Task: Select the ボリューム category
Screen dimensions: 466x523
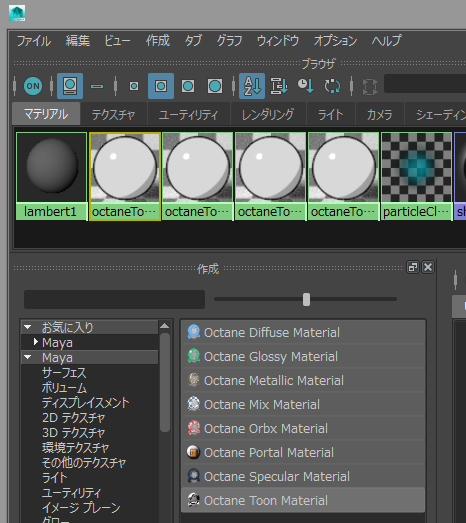Action: [64, 388]
